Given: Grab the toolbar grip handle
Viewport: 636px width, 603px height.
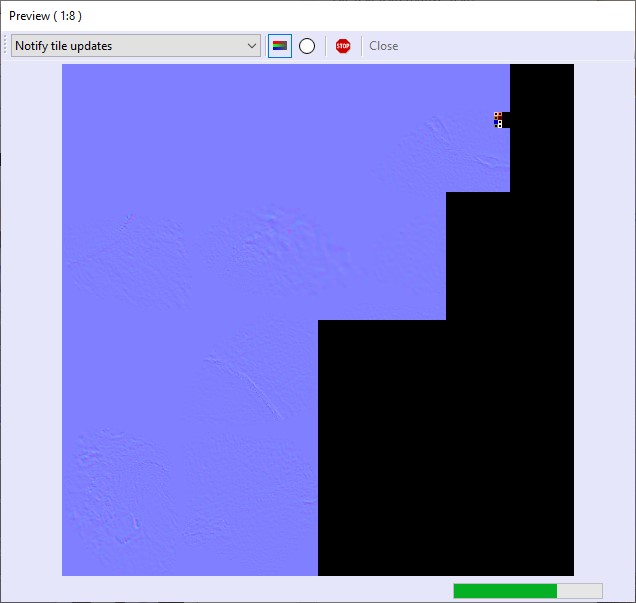Looking at the screenshot, I should click(7, 46).
